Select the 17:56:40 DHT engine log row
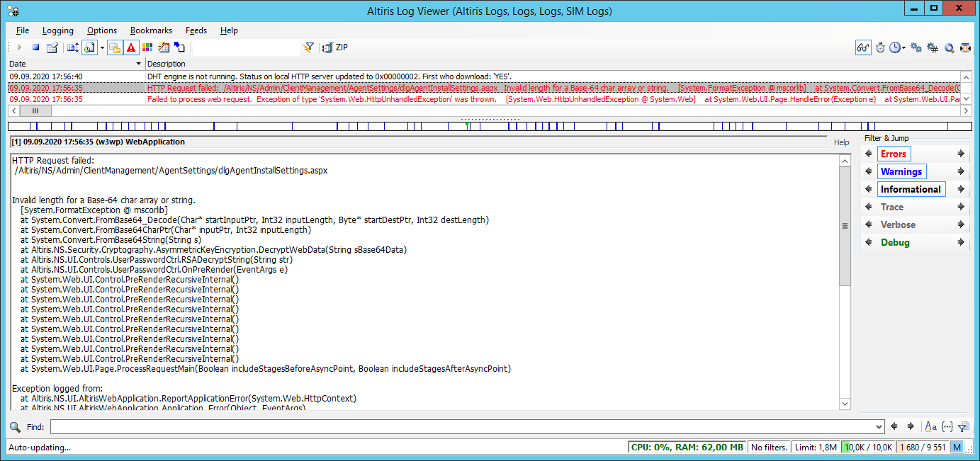 (483, 76)
